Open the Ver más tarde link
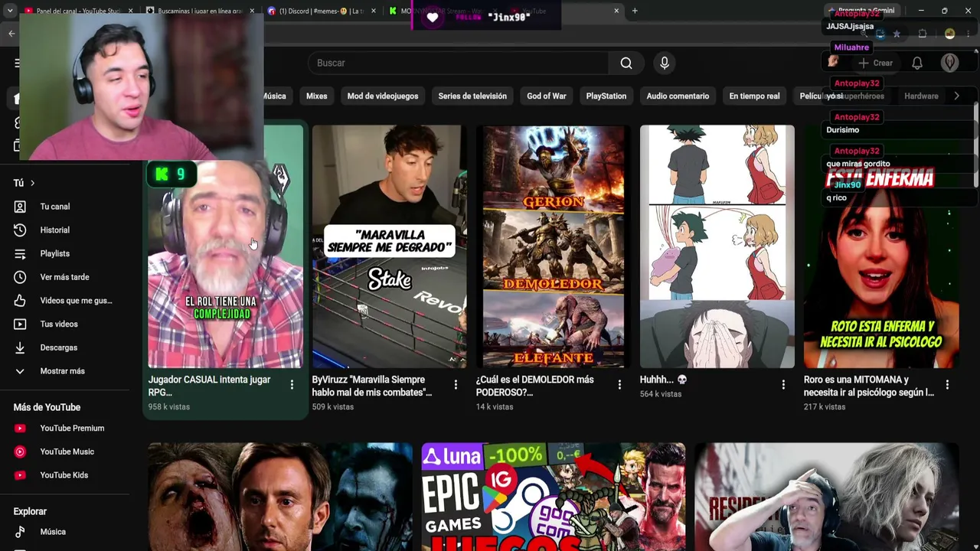This screenshot has height=551, width=980. pos(65,277)
